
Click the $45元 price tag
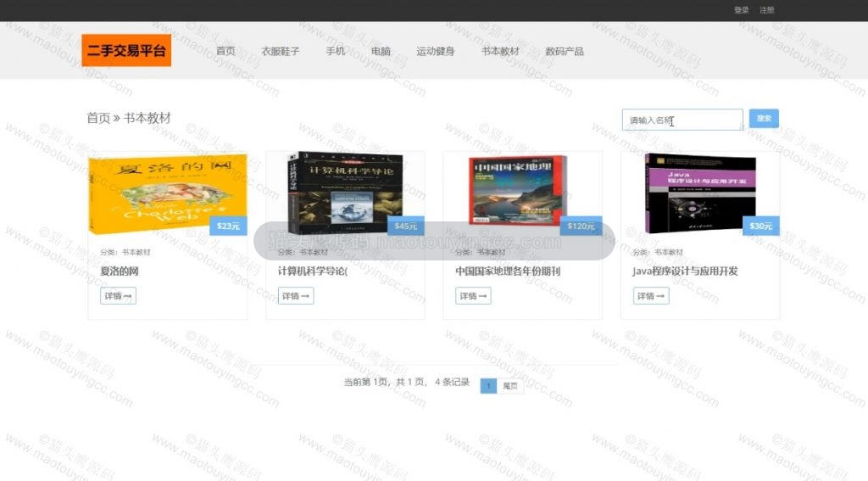pyautogui.click(x=406, y=227)
